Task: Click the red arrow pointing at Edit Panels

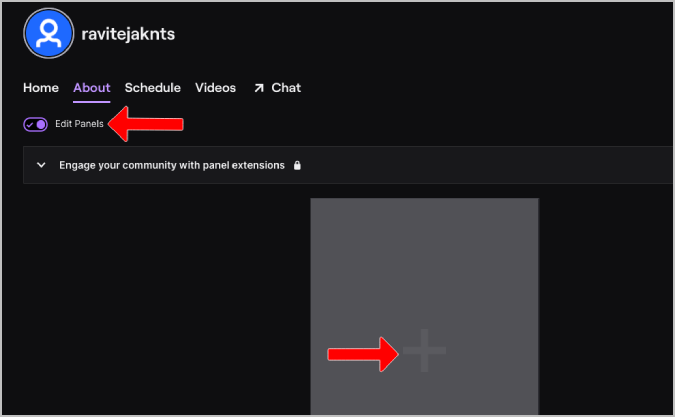Action: point(146,124)
